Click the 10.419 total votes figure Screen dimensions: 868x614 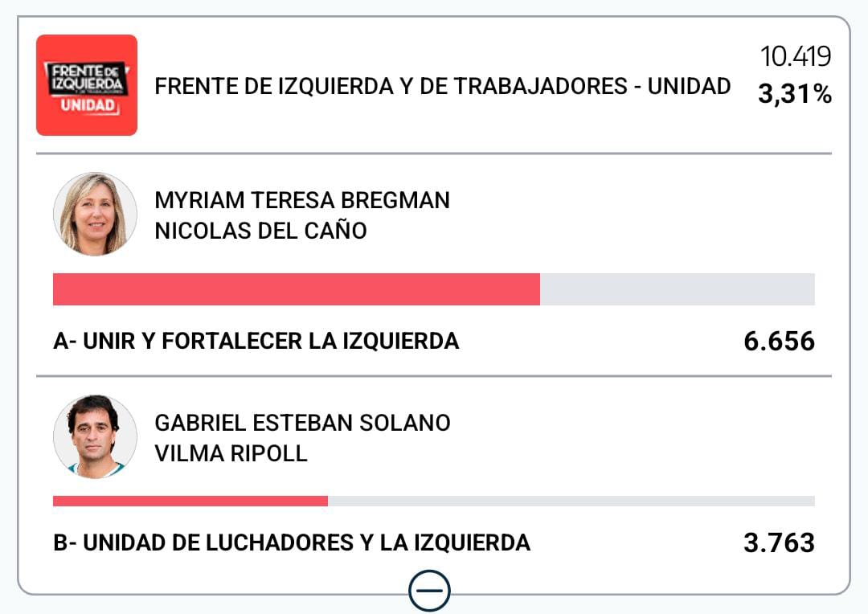pyautogui.click(x=795, y=57)
